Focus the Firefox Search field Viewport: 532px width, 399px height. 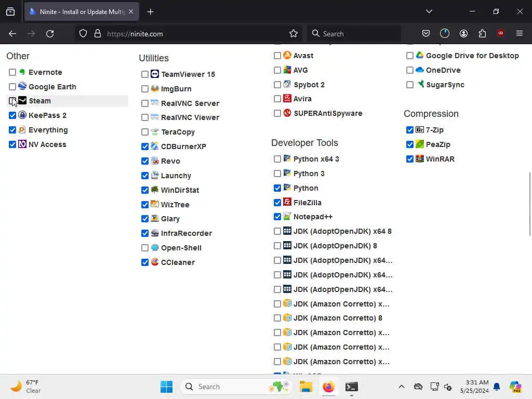pos(354,34)
